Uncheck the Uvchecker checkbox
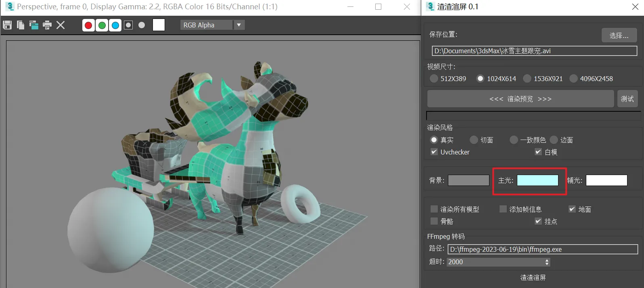Viewport: 644px width, 288px height. click(434, 152)
